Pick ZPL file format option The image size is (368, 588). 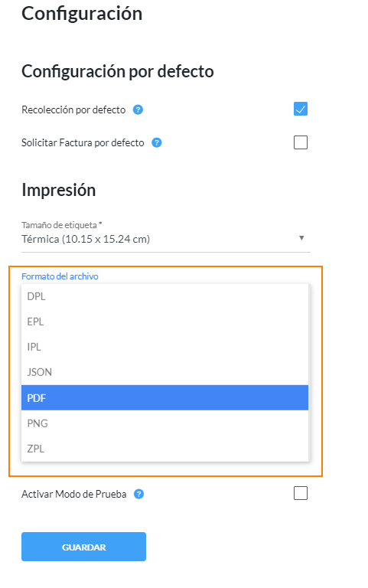click(x=165, y=449)
